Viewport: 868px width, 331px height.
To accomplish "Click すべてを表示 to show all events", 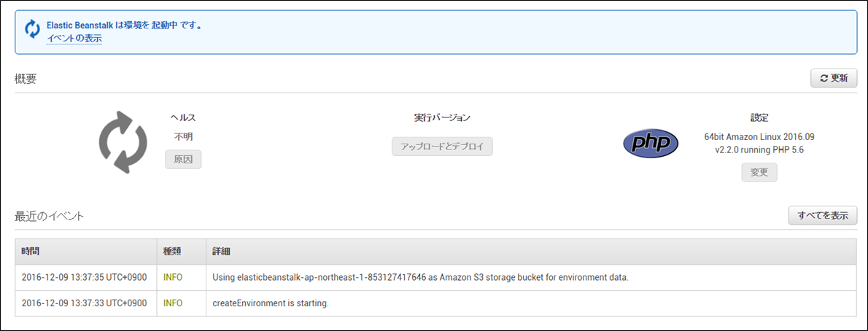I will click(x=823, y=215).
